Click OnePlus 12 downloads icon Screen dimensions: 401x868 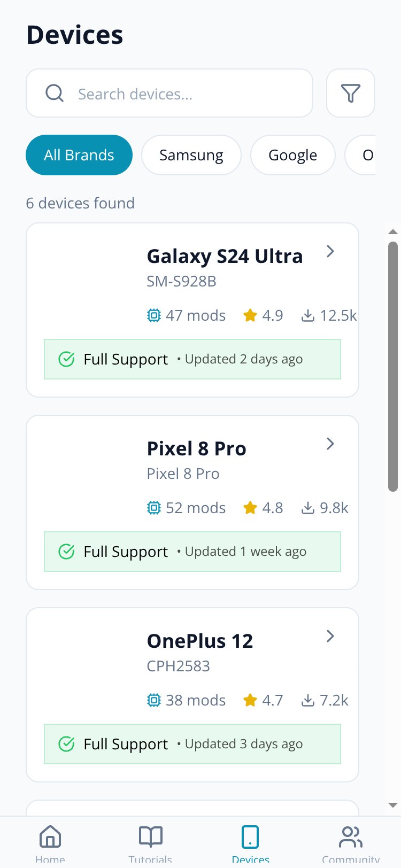308,700
